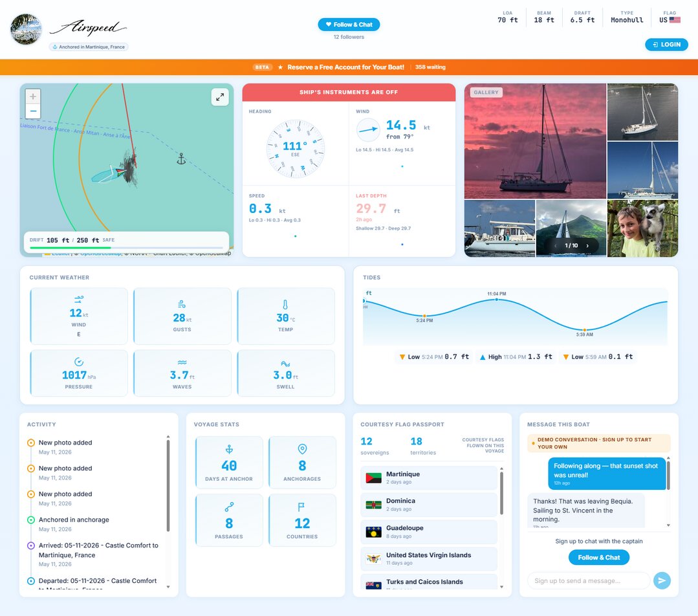Select the Guadeloupe flag row
The height and width of the screenshot is (616, 698).
(429, 532)
